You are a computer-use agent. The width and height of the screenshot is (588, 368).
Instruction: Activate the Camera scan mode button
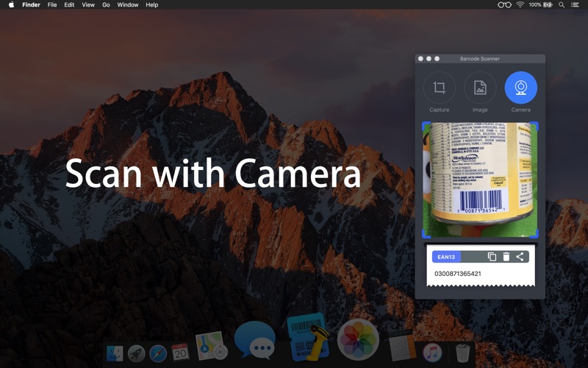tap(520, 88)
